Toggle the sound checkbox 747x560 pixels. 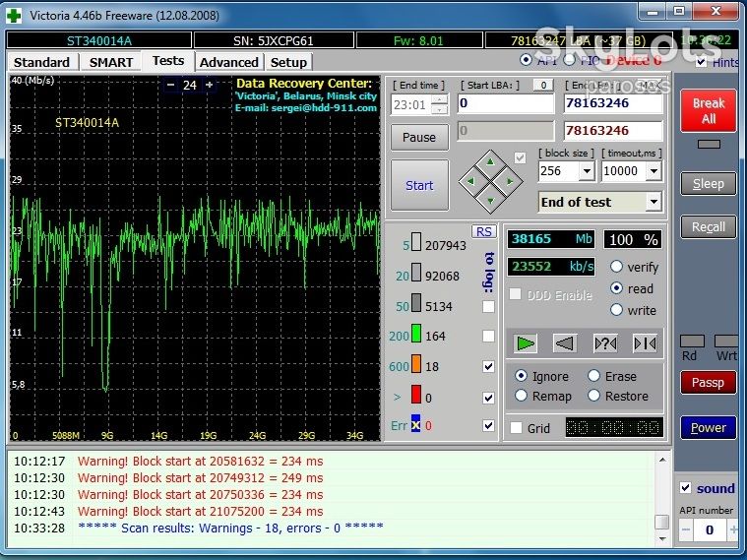pyautogui.click(x=686, y=487)
